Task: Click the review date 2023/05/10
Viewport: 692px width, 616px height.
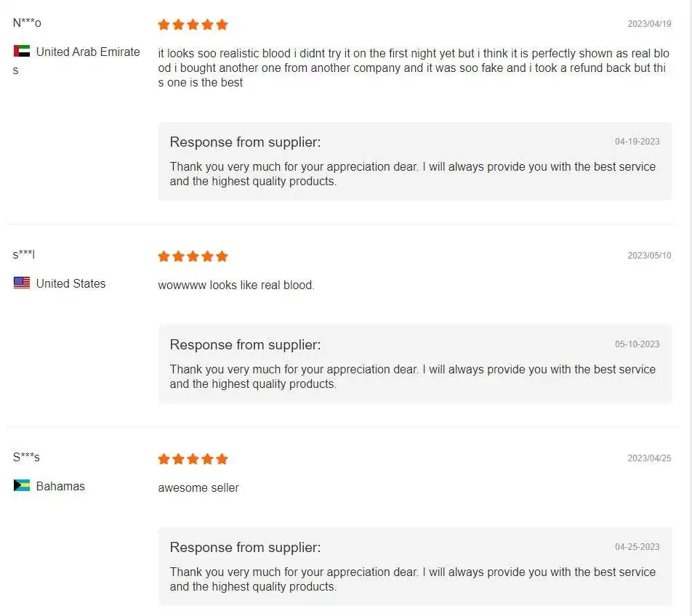Action: point(649,256)
